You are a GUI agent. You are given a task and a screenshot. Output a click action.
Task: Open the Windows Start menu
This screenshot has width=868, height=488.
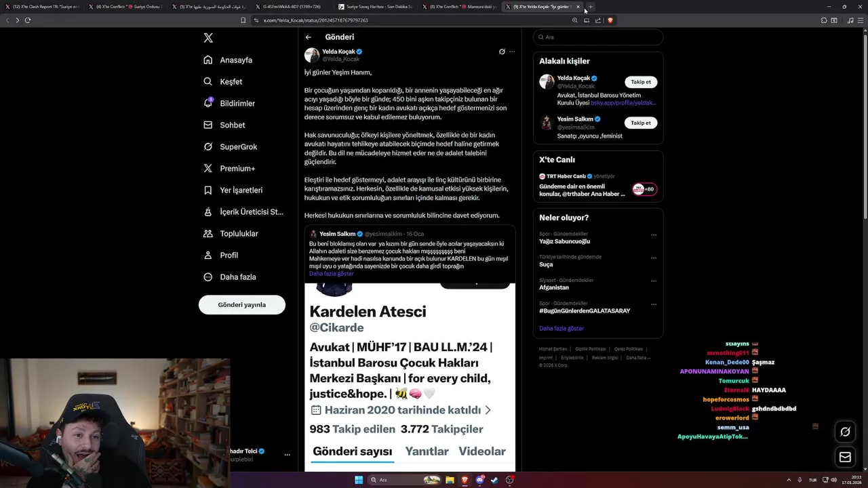tap(359, 480)
